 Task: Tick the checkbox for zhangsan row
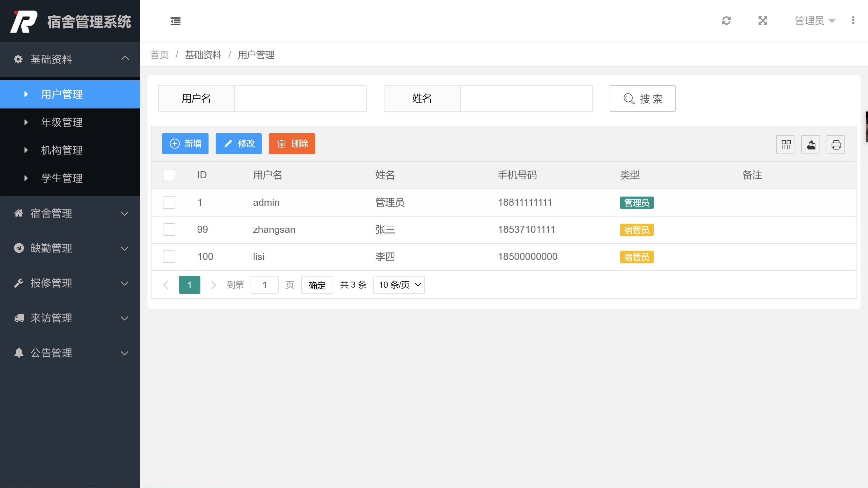169,229
